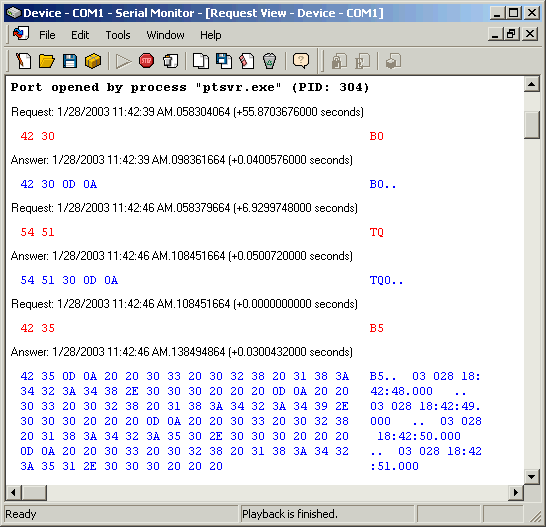
Task: Click the horizontal scrollbar thumb
Action: coord(34,493)
